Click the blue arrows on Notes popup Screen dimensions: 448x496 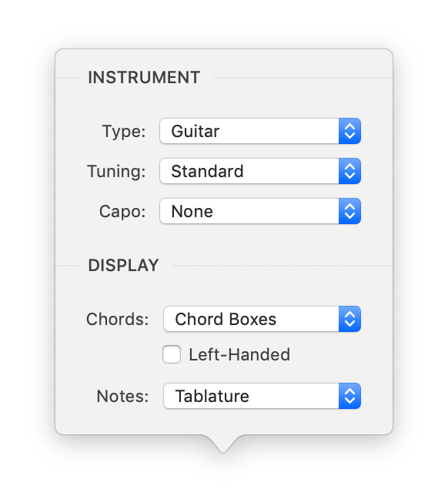coord(349,396)
